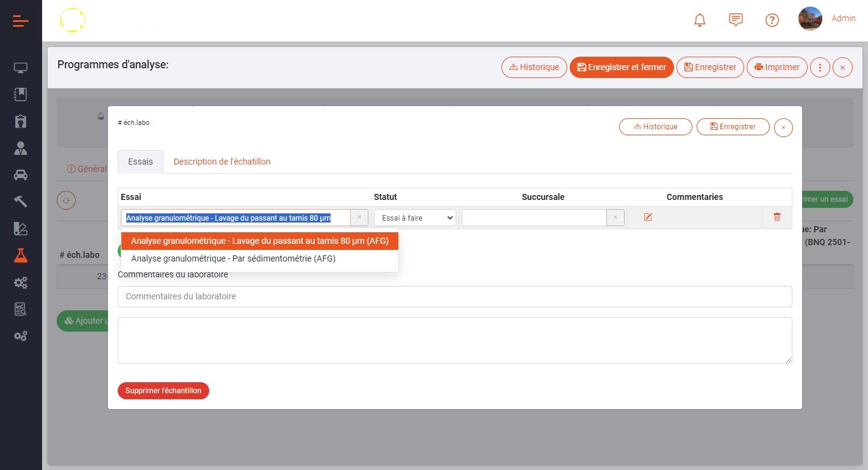Click the help question mark icon
The image size is (868, 470).
[772, 20]
